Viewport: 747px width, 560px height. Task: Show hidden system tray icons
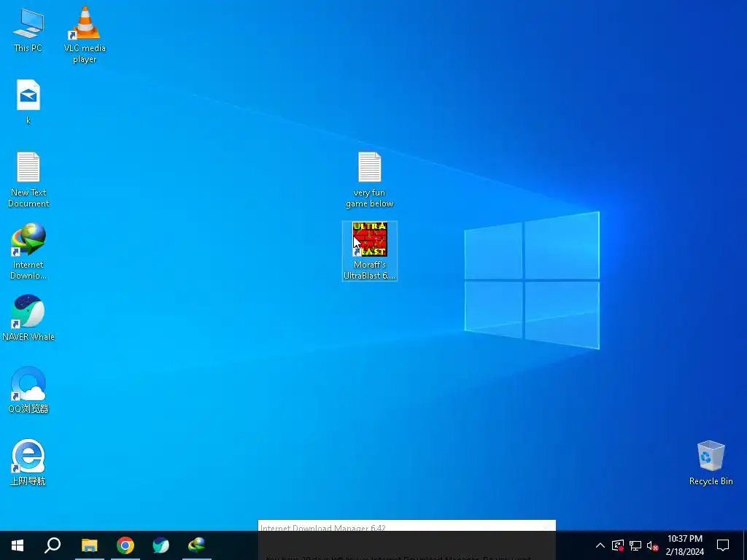(600, 545)
